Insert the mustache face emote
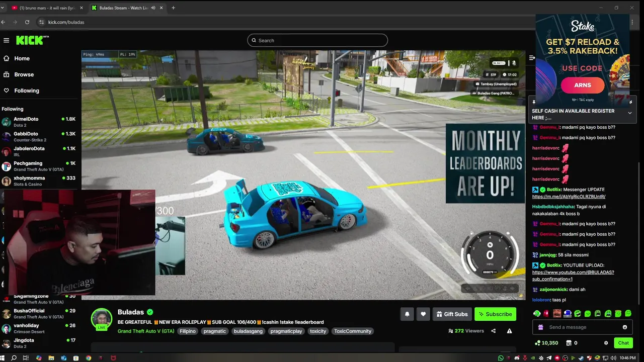The image size is (644, 362). click(557, 314)
